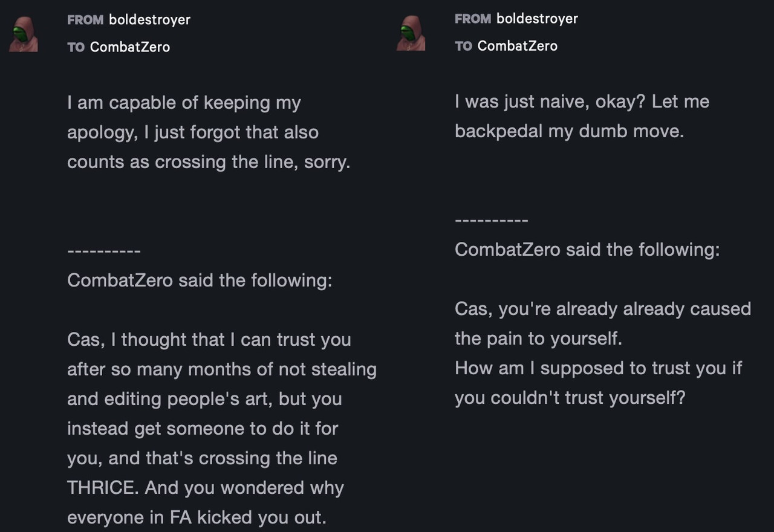Open boldestroyer sender name above naive message
The width and height of the screenshot is (774, 532).
pos(537,19)
